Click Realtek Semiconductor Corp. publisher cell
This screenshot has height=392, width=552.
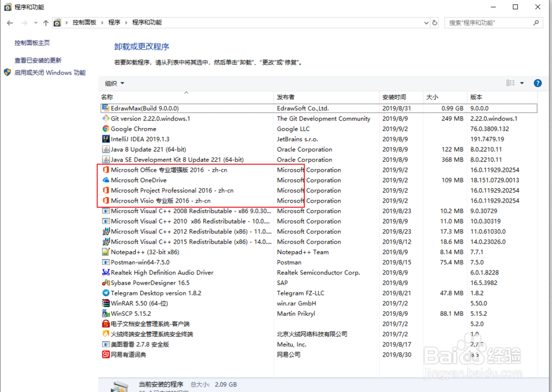pyautogui.click(x=319, y=272)
